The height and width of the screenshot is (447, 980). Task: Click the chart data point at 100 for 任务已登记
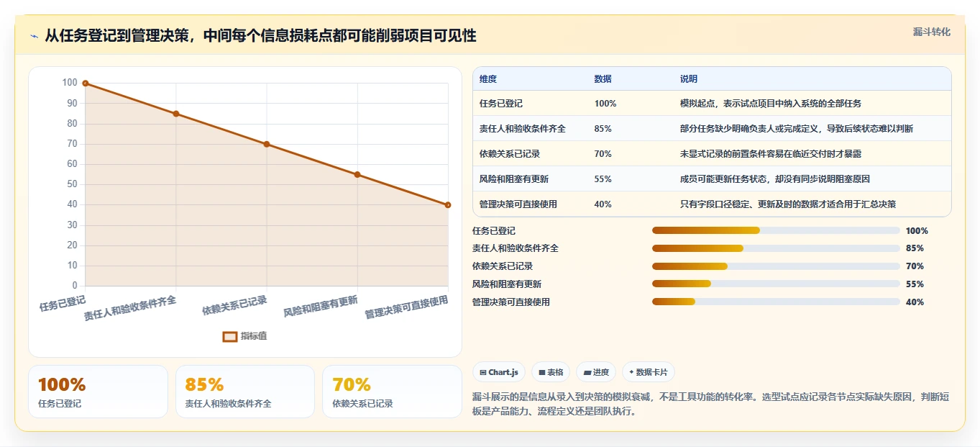pyautogui.click(x=86, y=83)
